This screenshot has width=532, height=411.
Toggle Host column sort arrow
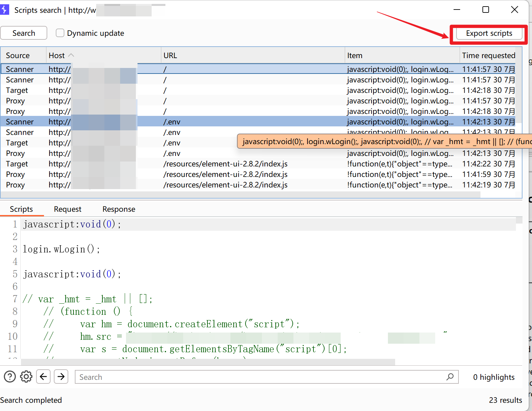coord(71,55)
